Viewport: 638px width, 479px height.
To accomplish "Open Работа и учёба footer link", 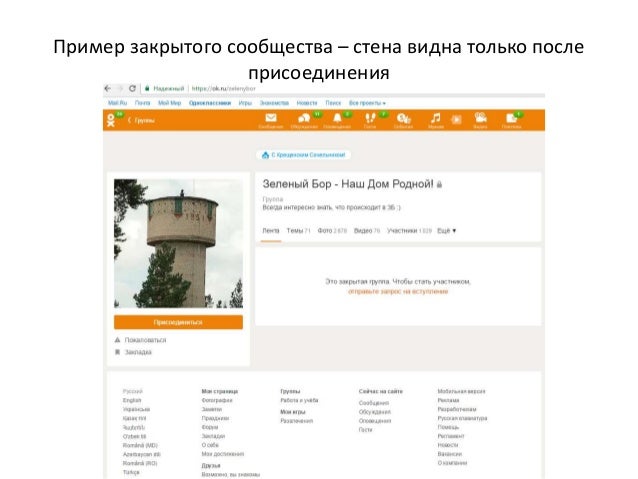I will (299, 400).
